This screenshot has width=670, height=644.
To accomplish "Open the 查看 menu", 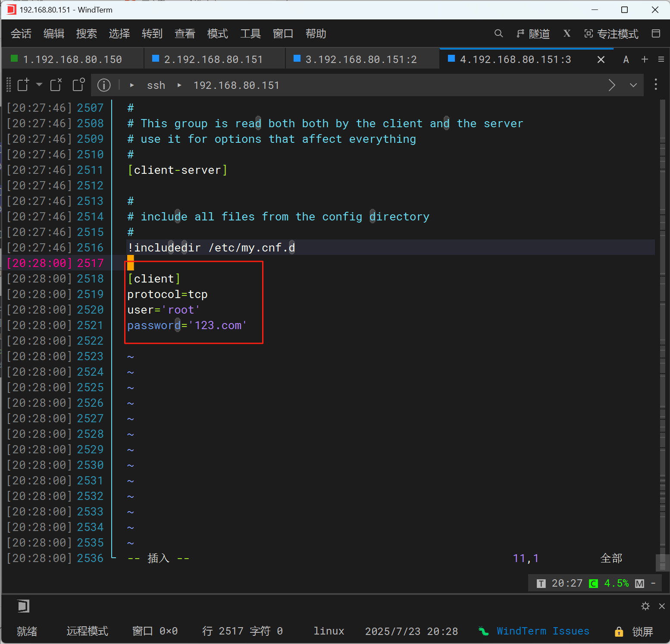I will pyautogui.click(x=185, y=34).
